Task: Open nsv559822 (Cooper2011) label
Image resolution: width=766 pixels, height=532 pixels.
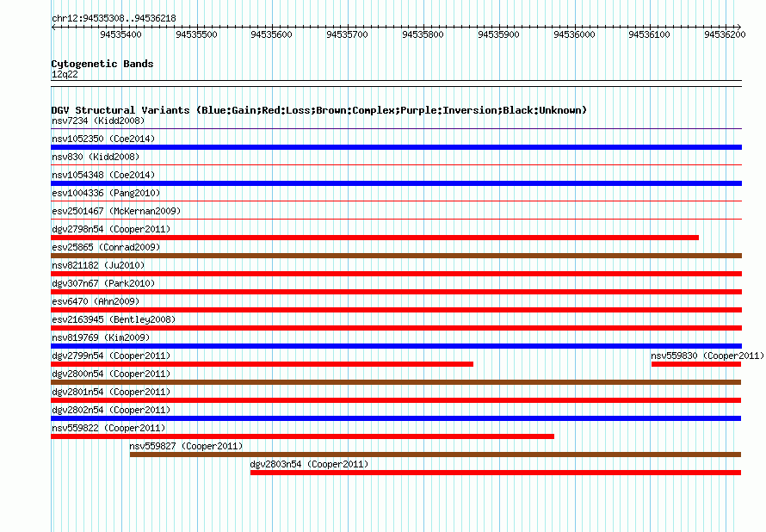Action: (108, 428)
